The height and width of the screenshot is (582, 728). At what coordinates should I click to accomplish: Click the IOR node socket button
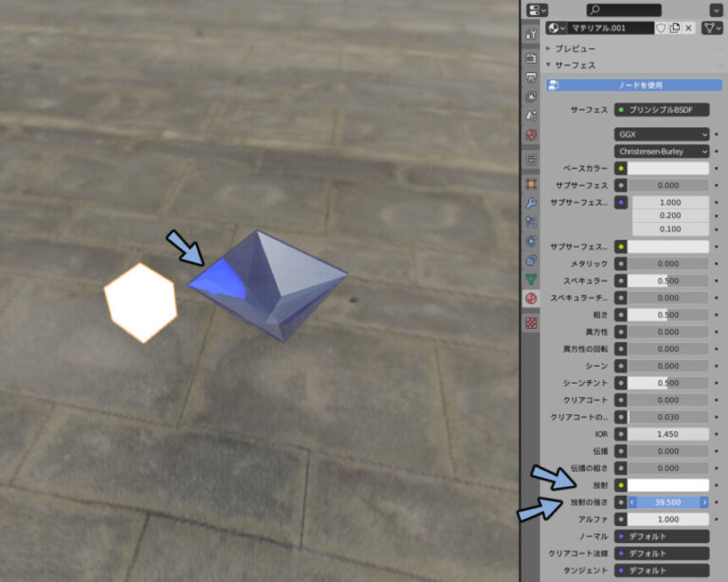(621, 434)
